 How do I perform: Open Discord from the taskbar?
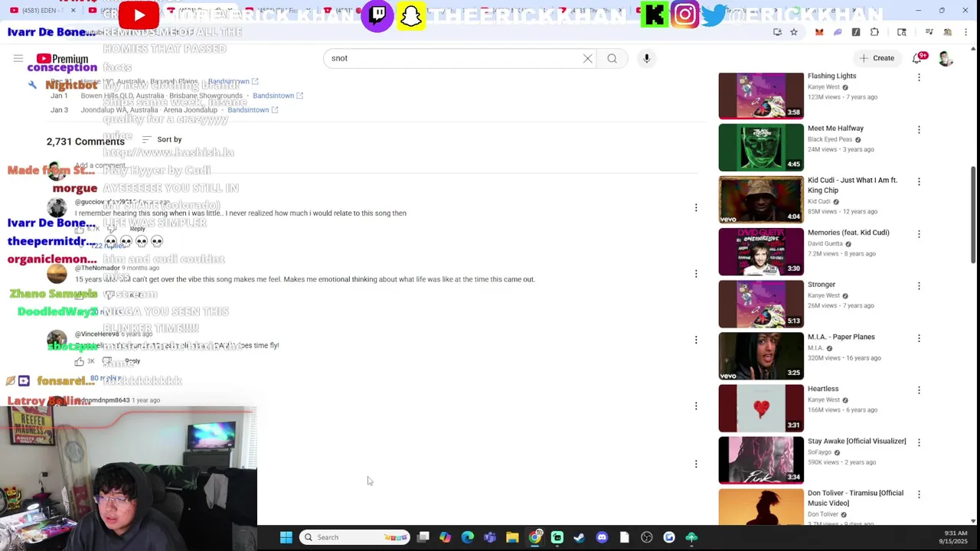[x=602, y=537]
